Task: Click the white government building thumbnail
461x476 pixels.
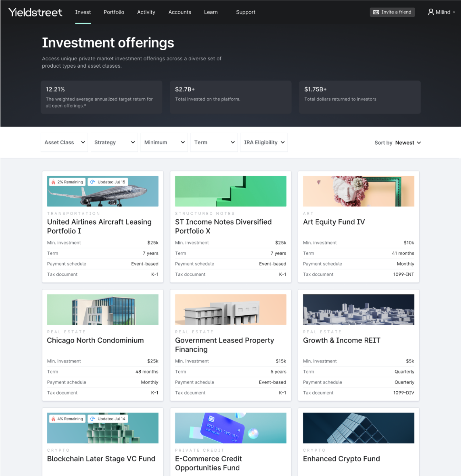Action: 230,310
